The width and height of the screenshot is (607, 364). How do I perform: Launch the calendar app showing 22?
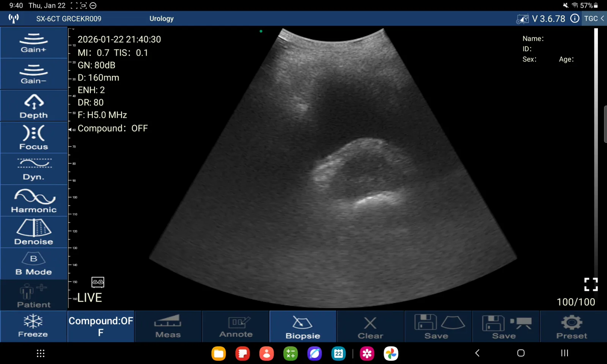tap(338, 353)
